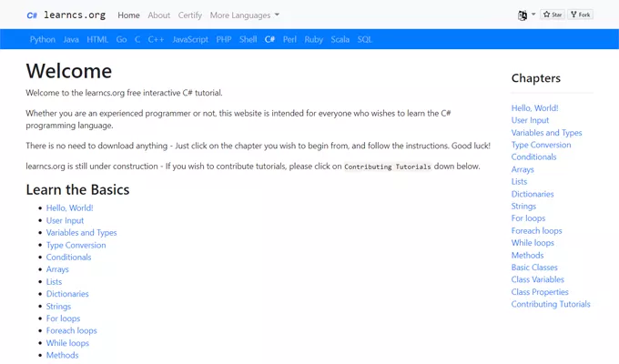
Task: Open Conditionals in Basics list
Action: pos(68,257)
